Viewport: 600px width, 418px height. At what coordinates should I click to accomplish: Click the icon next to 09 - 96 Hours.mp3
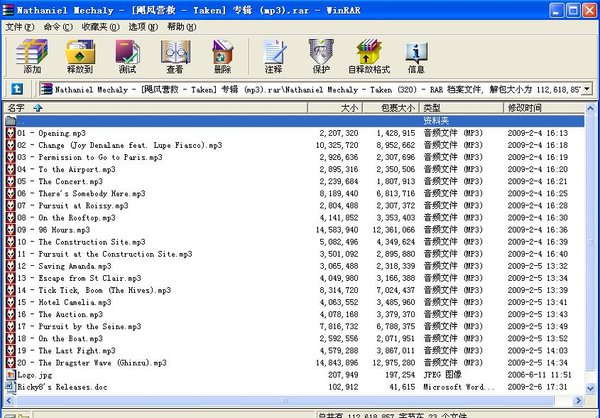[11, 230]
